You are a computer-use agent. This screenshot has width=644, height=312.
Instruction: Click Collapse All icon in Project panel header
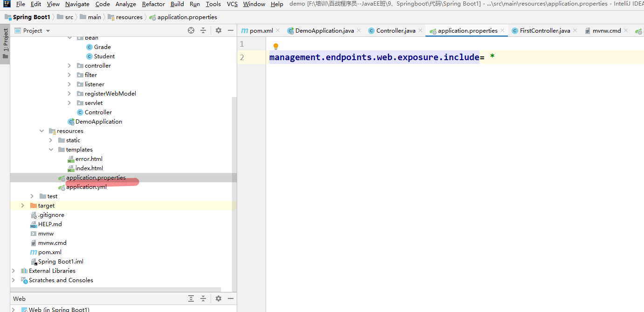tap(203, 30)
